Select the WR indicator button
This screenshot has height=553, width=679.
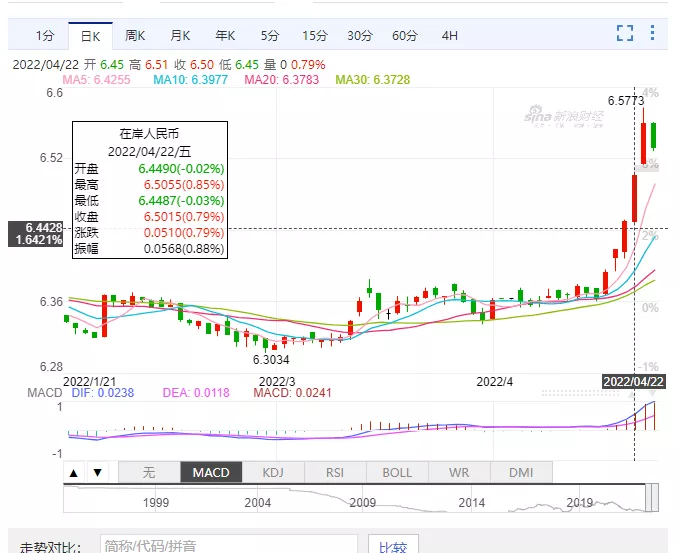tap(459, 472)
